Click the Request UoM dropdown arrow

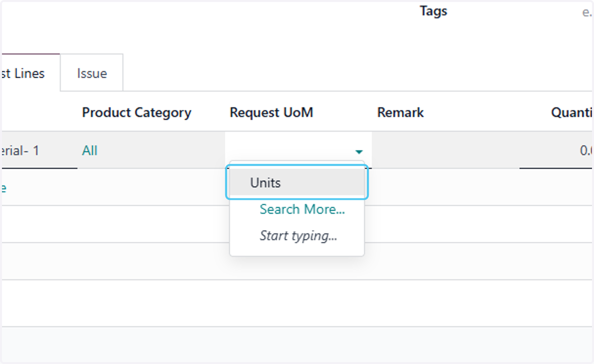[359, 151]
